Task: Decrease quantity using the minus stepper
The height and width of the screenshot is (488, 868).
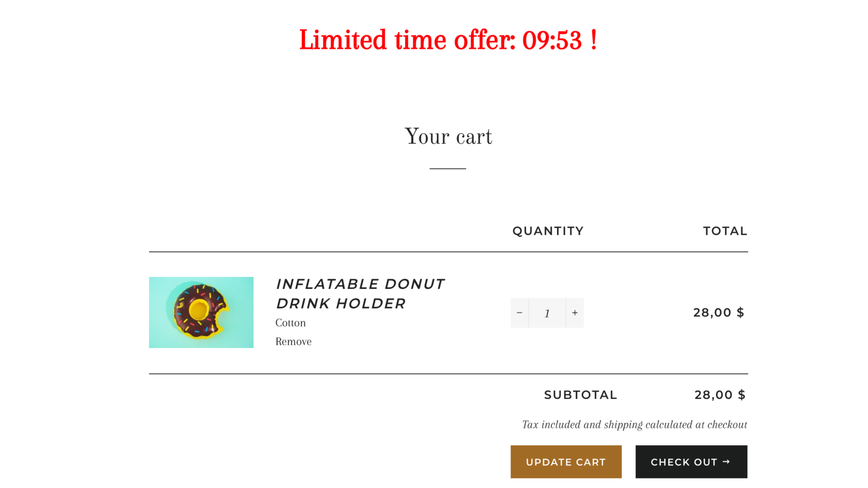Action: [519, 313]
